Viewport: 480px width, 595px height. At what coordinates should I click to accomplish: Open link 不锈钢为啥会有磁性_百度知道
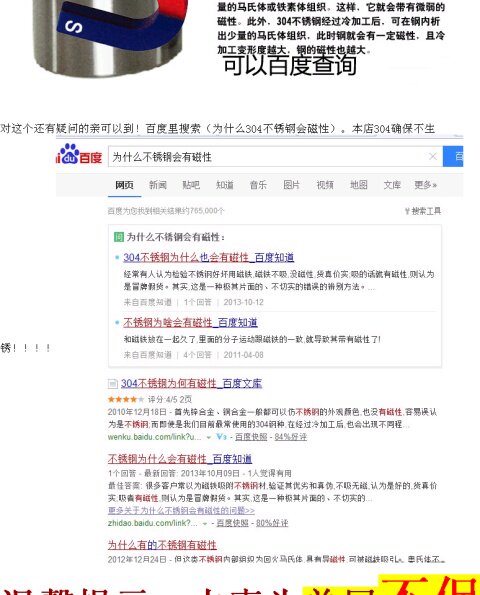[190, 323]
